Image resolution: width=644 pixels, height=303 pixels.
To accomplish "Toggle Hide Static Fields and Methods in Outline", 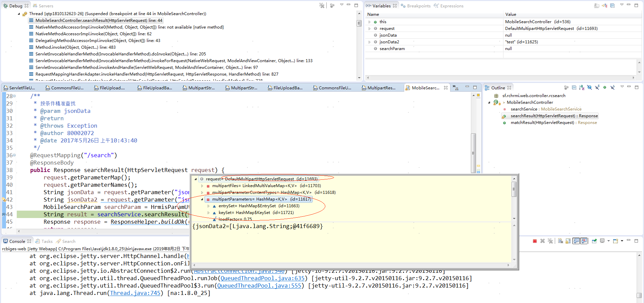I will click(x=597, y=88).
